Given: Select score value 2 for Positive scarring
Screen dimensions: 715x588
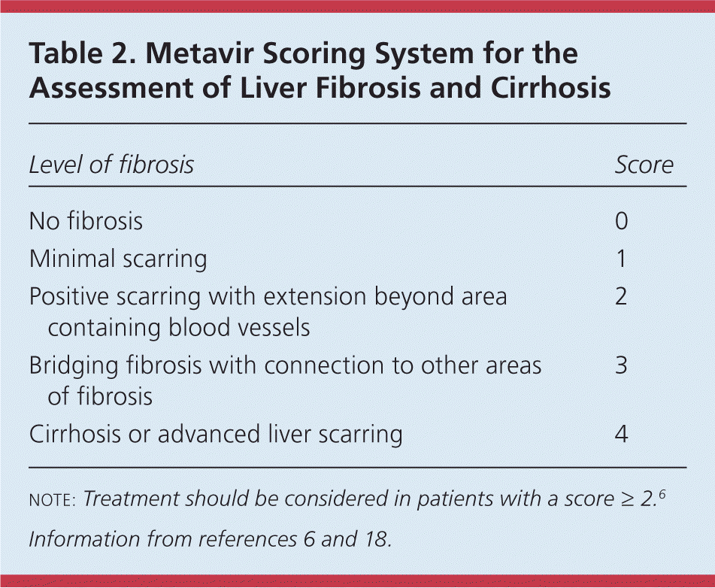Looking at the screenshot, I should [x=620, y=296].
